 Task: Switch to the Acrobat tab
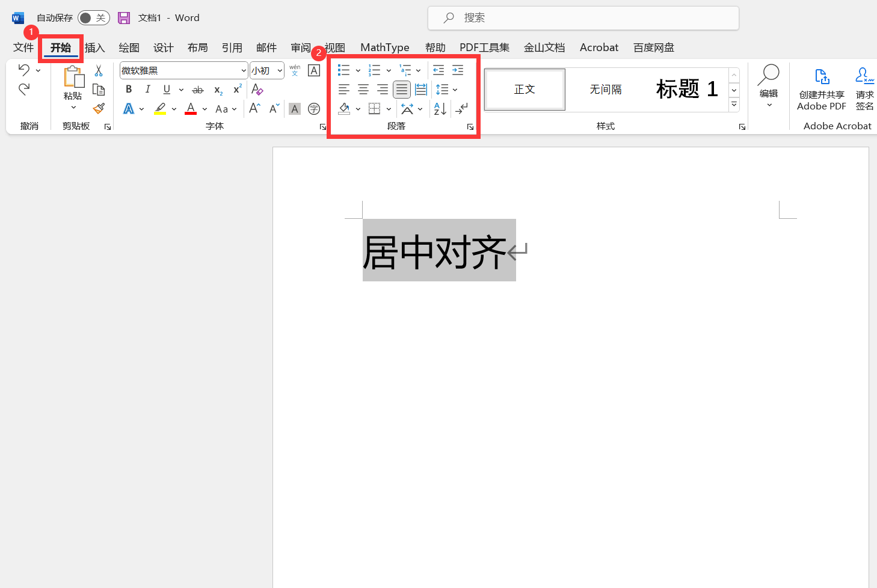click(599, 47)
